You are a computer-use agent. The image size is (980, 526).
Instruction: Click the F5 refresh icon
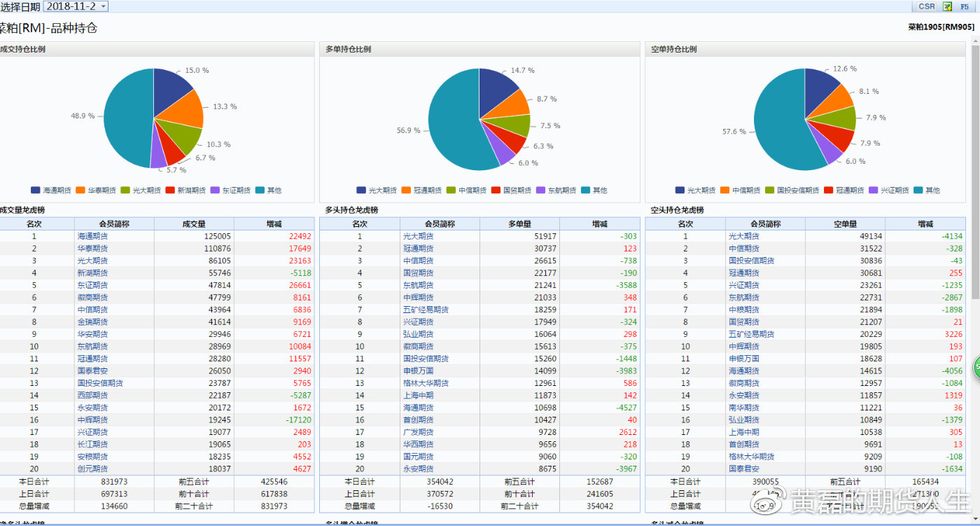965,6
